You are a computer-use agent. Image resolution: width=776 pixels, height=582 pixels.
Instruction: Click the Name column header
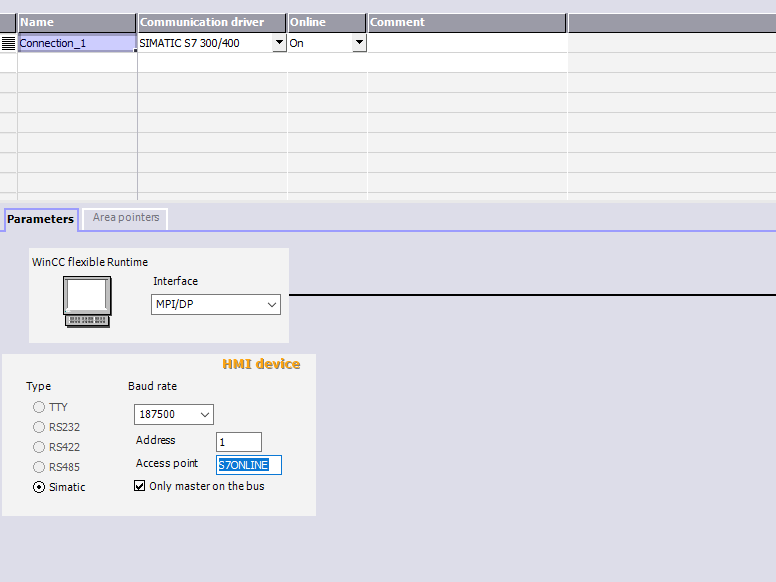77,23
